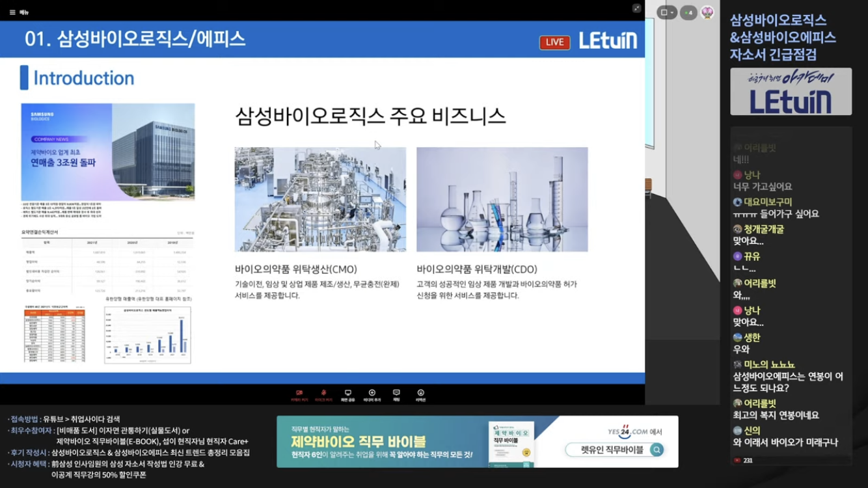Start screen sharing with 화면 공유
The image size is (868, 488).
click(x=348, y=396)
